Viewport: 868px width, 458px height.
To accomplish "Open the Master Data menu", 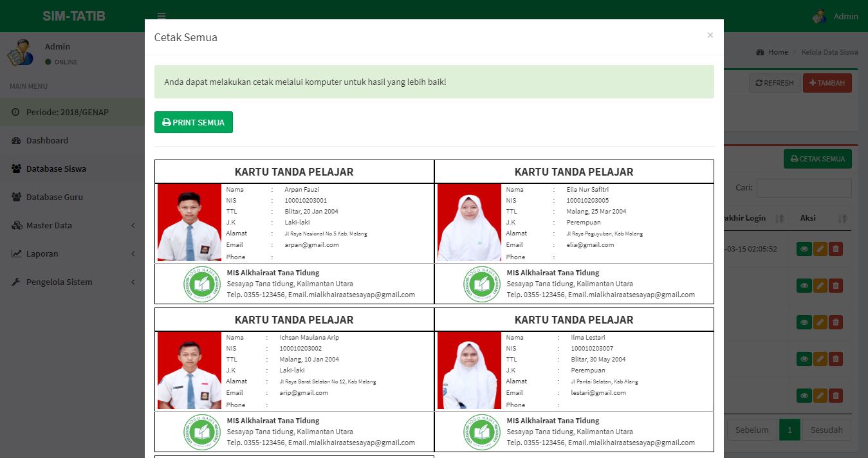I will coord(72,225).
